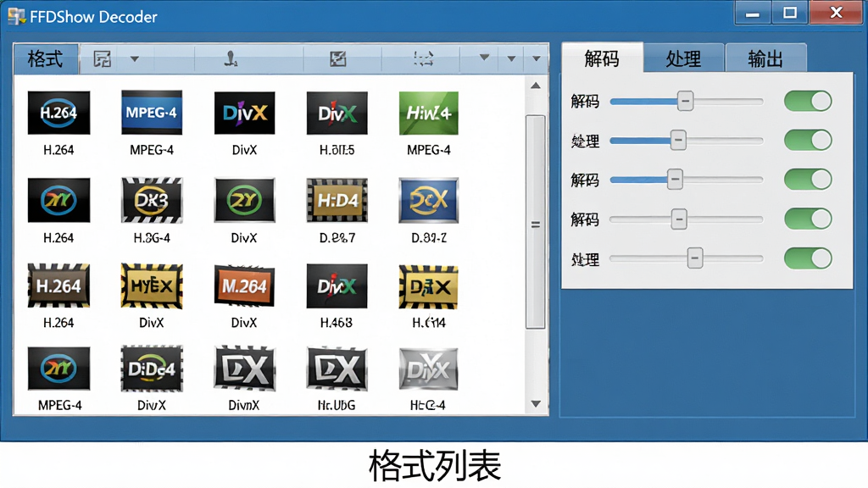Image resolution: width=868 pixels, height=488 pixels.
Task: Click the gray unfilled 解码 slider handle
Action: click(x=679, y=219)
